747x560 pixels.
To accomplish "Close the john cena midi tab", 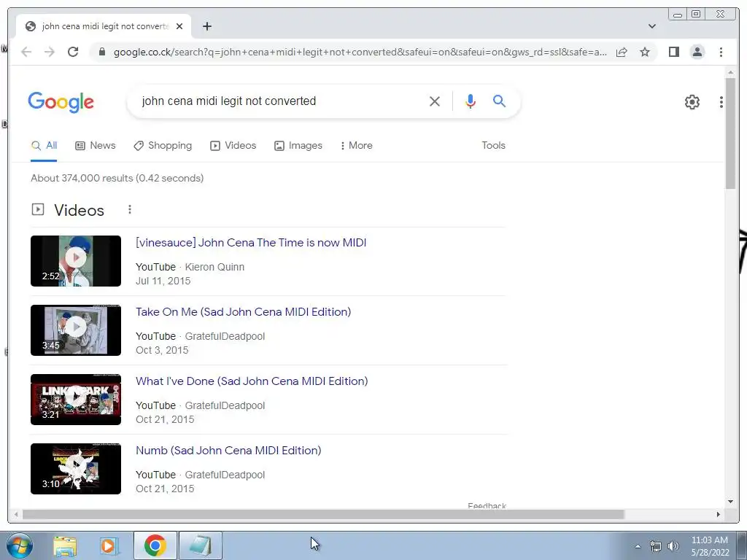I will pos(179,26).
